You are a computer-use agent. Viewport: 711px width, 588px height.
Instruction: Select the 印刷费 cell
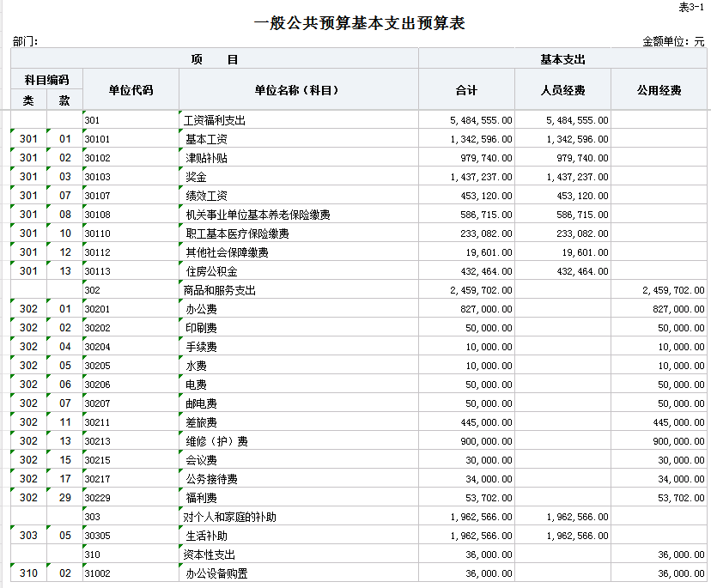click(x=298, y=328)
